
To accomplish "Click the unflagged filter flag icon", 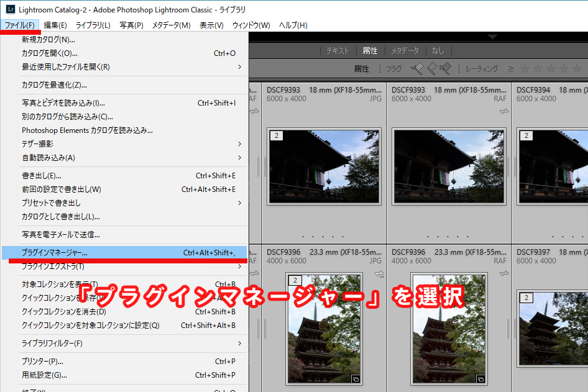I will coord(431,68).
